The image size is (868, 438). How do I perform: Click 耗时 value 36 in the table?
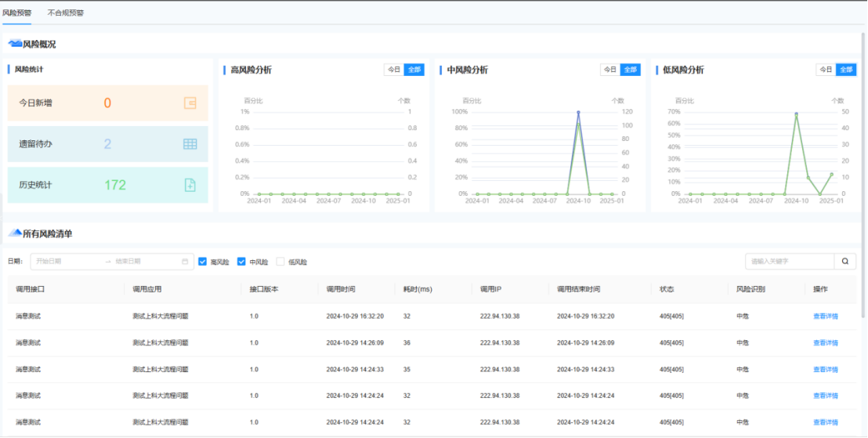coord(407,342)
